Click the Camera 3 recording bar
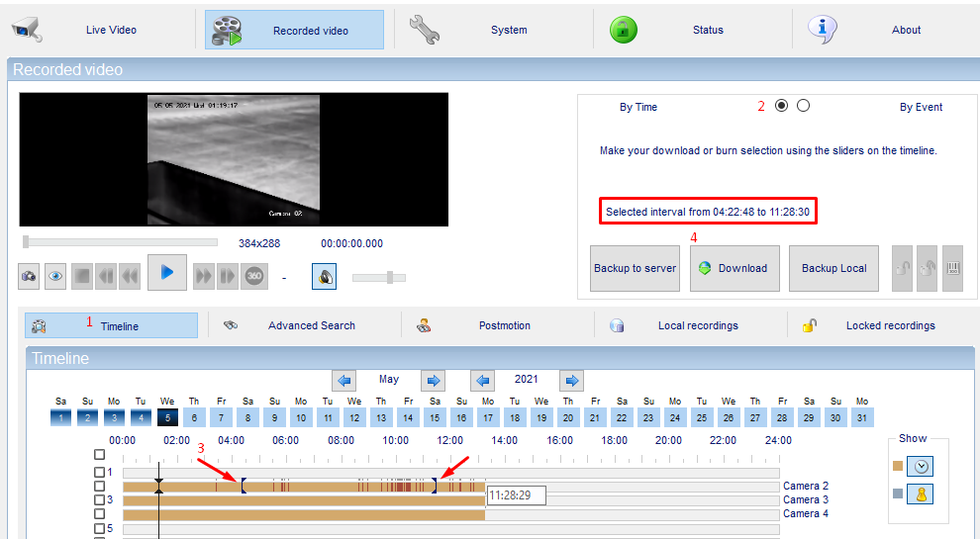 tap(304, 500)
